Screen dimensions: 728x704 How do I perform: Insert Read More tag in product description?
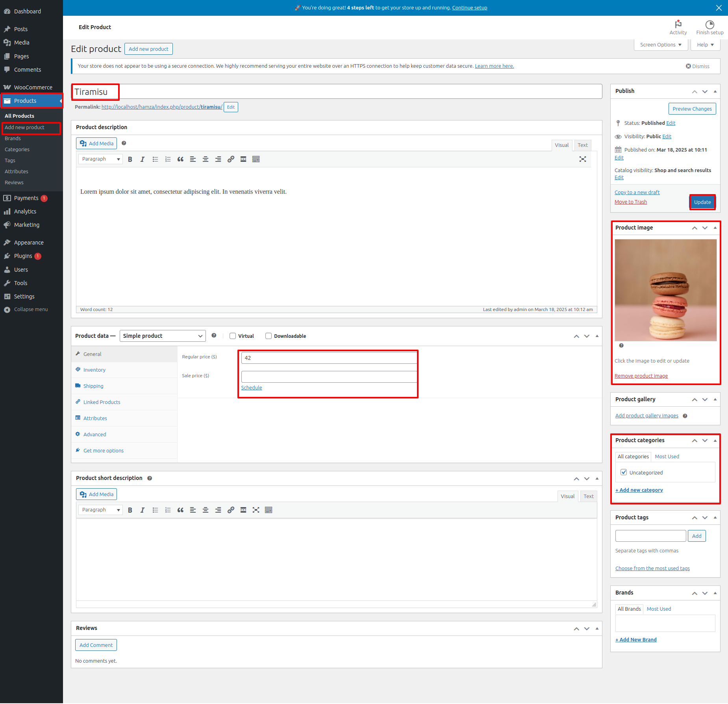(x=243, y=159)
